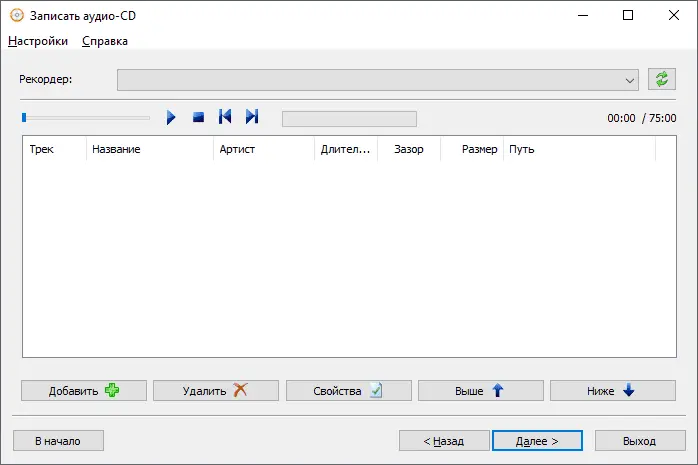The image size is (698, 465).
Task: Click the playback position slider
Action: [86, 118]
